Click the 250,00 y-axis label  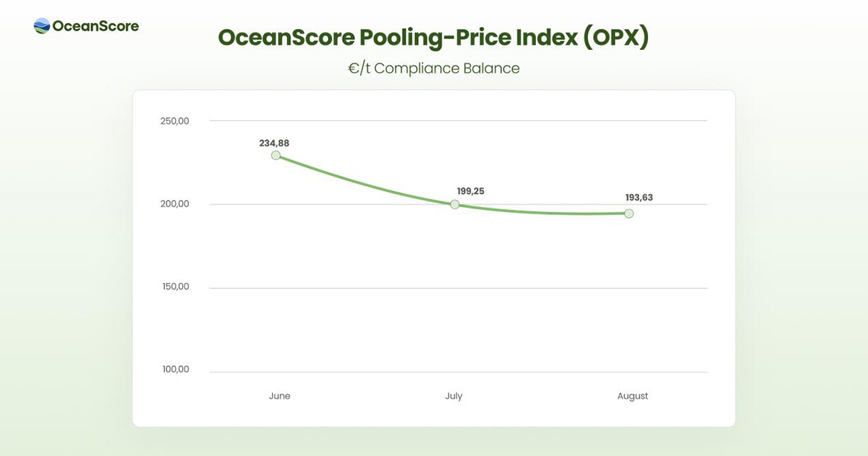174,121
